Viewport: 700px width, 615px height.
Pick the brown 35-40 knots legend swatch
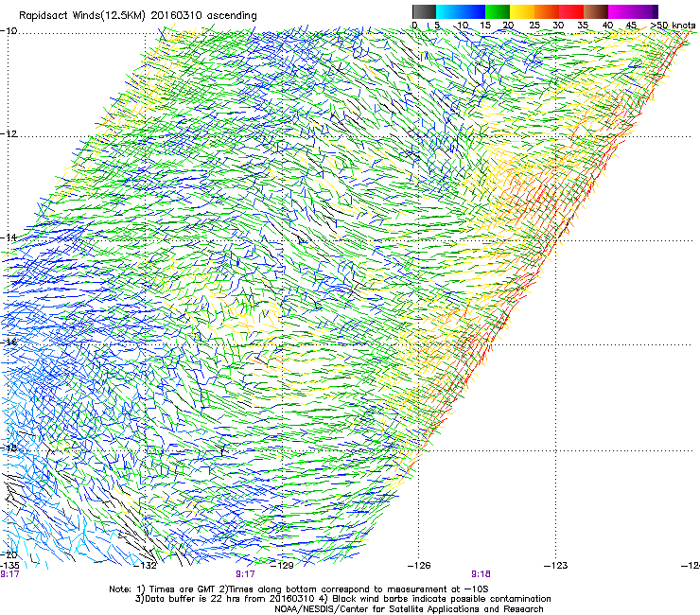(596, 11)
